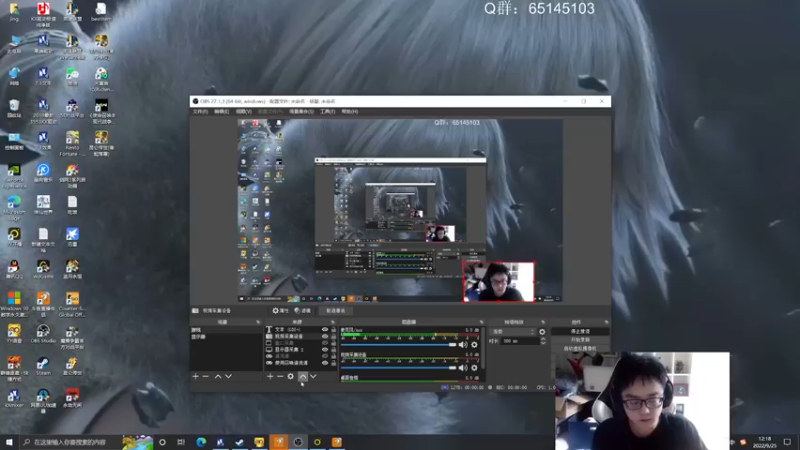The height and width of the screenshot is (450, 800).
Task: Click the Start Recording button
Action: (x=580, y=340)
